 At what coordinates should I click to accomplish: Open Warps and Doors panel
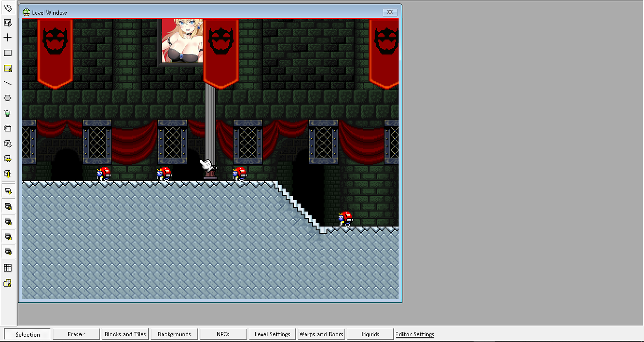tap(321, 334)
